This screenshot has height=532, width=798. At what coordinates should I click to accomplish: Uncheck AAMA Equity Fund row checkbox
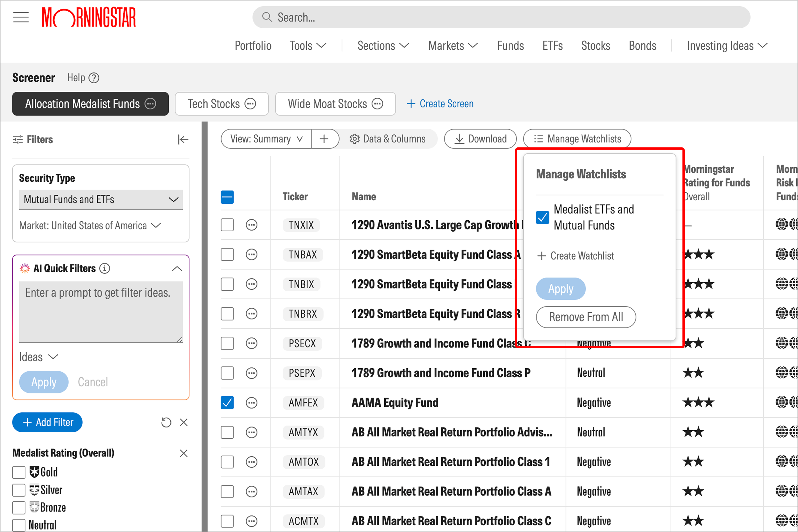[227, 403]
